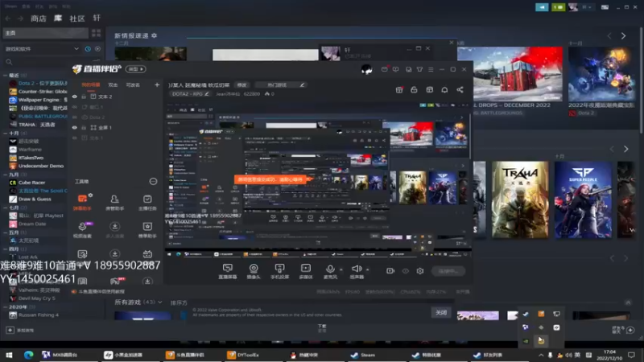644x362 pixels.
Task: Open the TRAHA game cover thumbnail in Steam
Action: [x=520, y=200]
